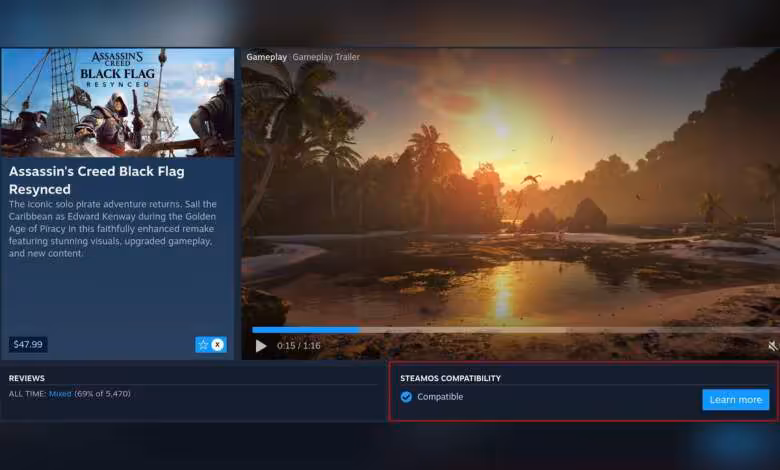
Task: Unmute the trailer with the speaker icon
Action: [773, 345]
